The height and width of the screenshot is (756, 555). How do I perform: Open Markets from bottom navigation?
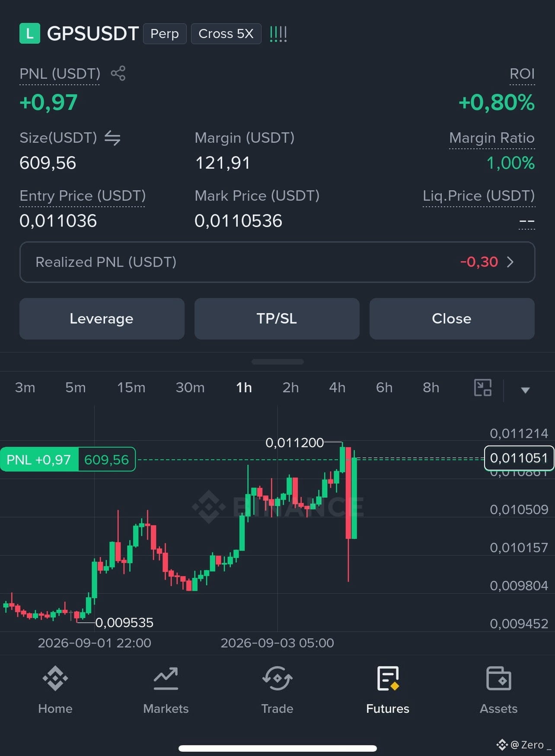166,690
